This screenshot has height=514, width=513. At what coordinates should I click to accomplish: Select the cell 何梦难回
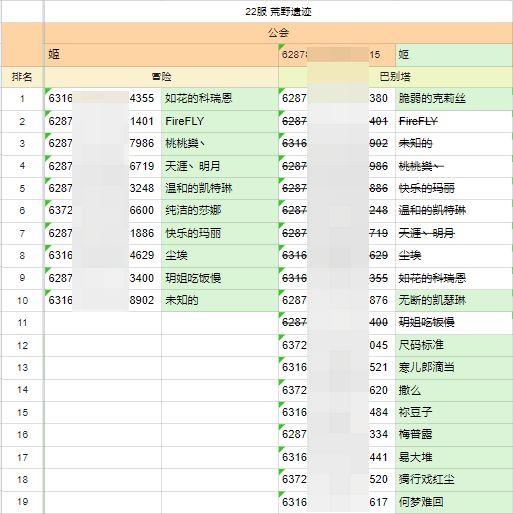pyautogui.click(x=454, y=502)
